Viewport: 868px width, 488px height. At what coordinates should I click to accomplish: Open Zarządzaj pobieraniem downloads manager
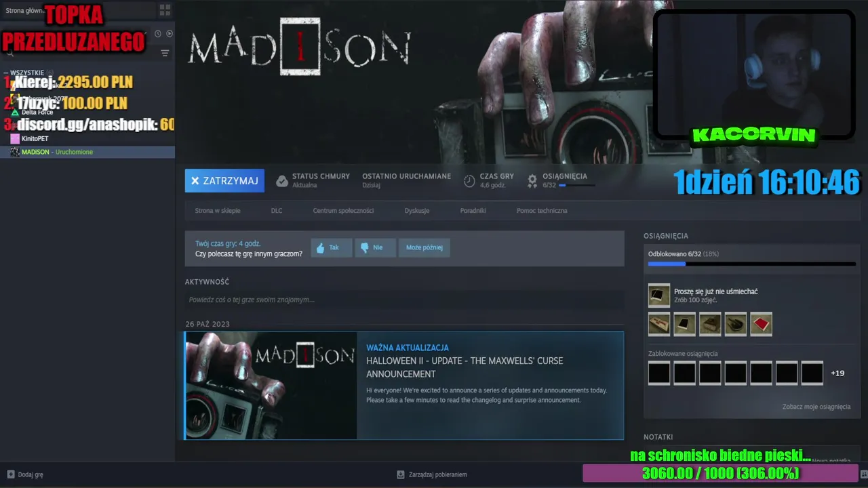[x=432, y=474]
